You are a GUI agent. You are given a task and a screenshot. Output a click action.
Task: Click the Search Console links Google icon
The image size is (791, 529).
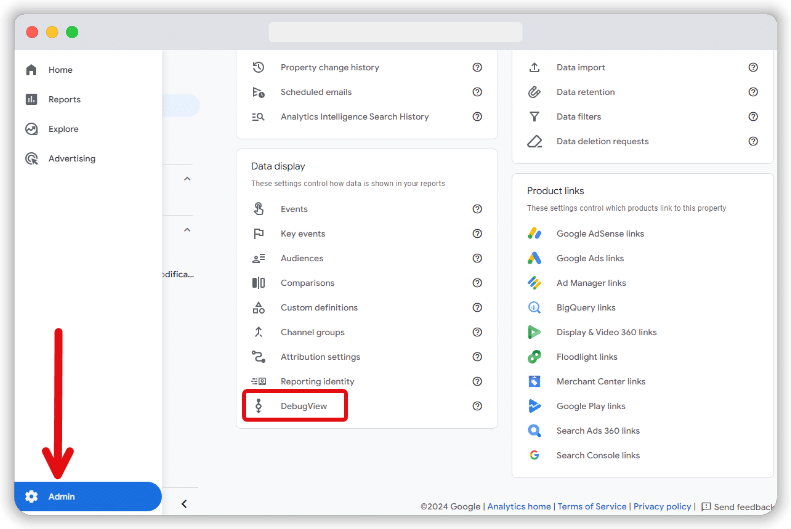pos(534,455)
